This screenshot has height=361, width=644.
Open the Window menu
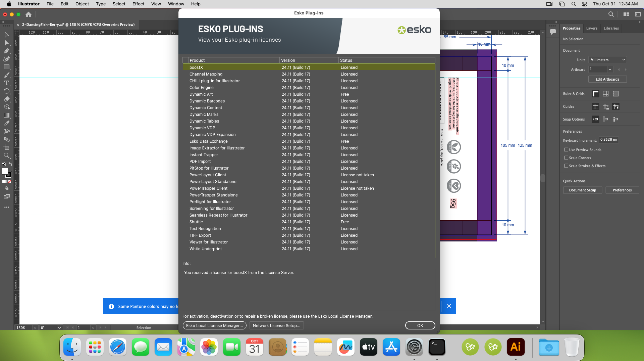pos(176,4)
